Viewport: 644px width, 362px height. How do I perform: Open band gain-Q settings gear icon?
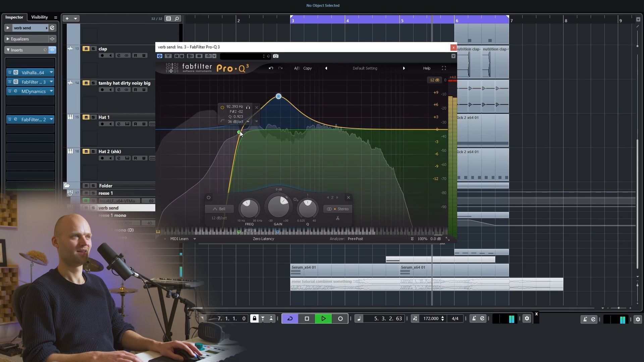point(296,199)
